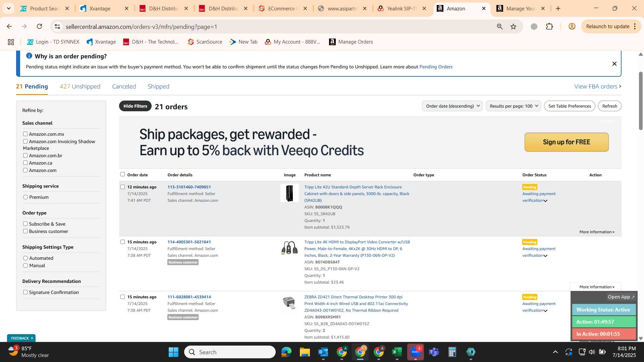Click the vertical page scrollbar
Screen dimensions: 644x362
pyautogui.click(x=641, y=101)
